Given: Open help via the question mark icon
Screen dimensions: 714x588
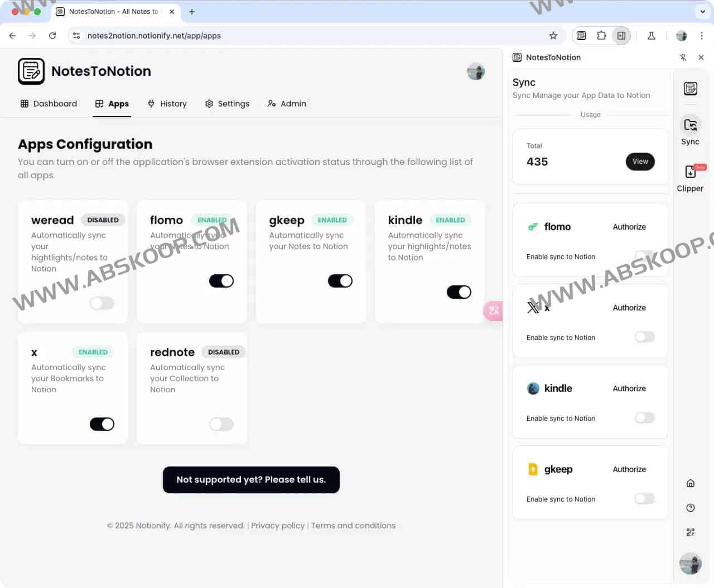Looking at the screenshot, I should tap(690, 507).
